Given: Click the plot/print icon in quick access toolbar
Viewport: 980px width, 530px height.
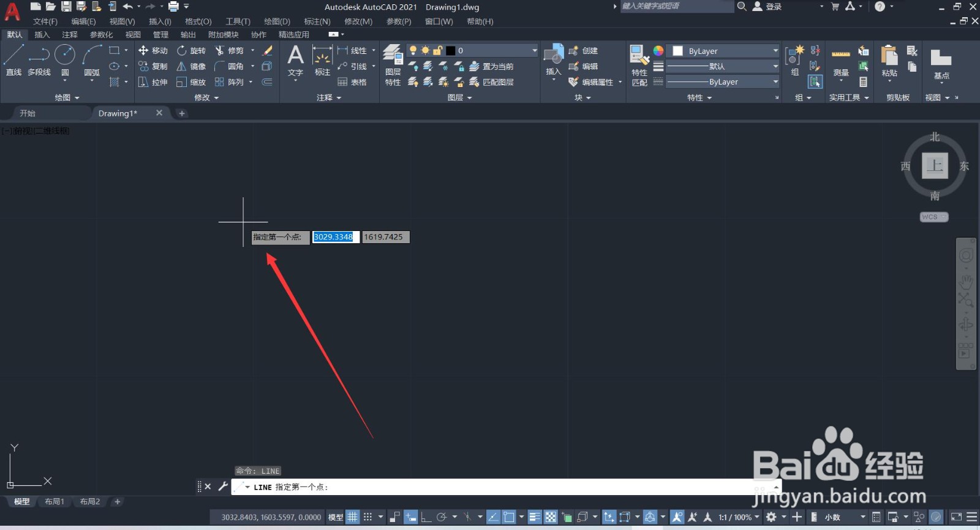Looking at the screenshot, I should (x=173, y=7).
